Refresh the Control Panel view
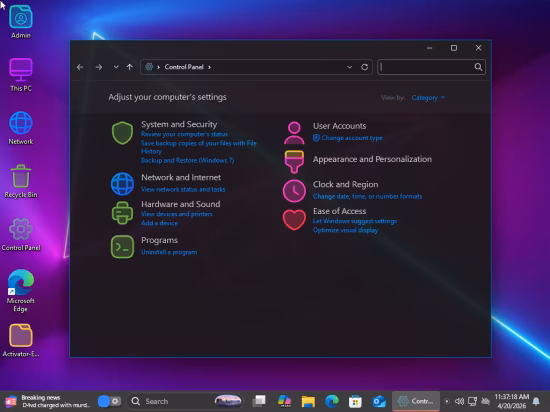The height and width of the screenshot is (412, 550). point(364,67)
